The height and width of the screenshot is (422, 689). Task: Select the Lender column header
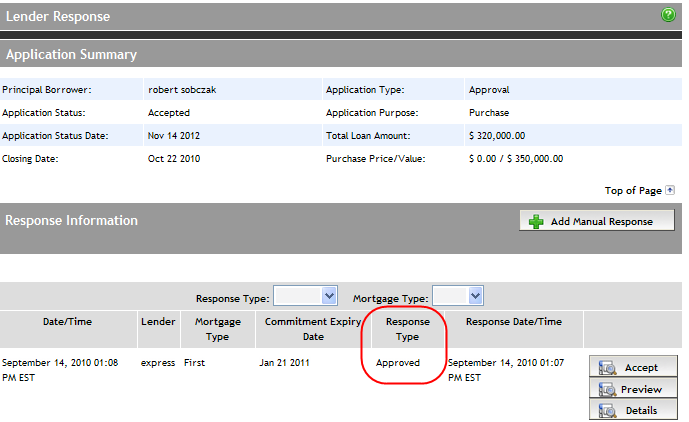(158, 322)
